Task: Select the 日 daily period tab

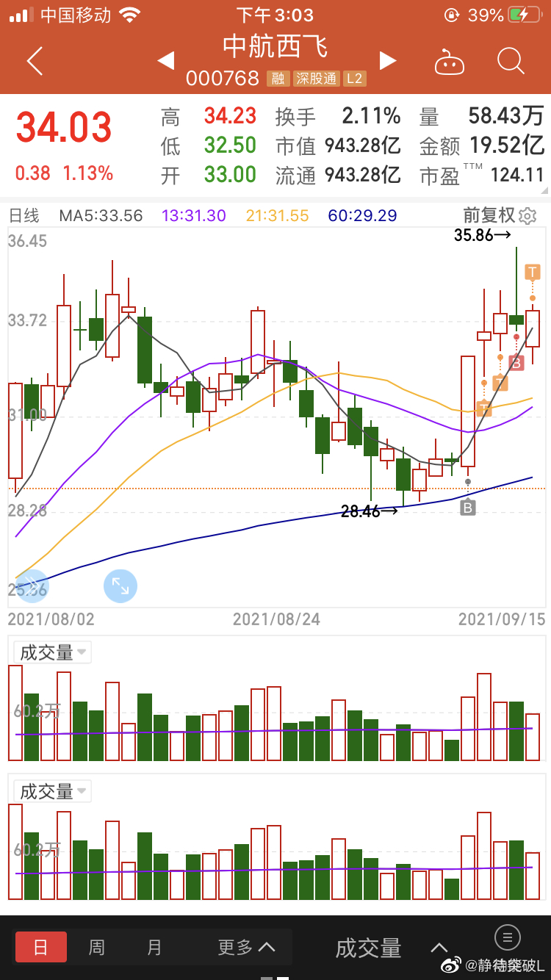Action: [x=41, y=947]
